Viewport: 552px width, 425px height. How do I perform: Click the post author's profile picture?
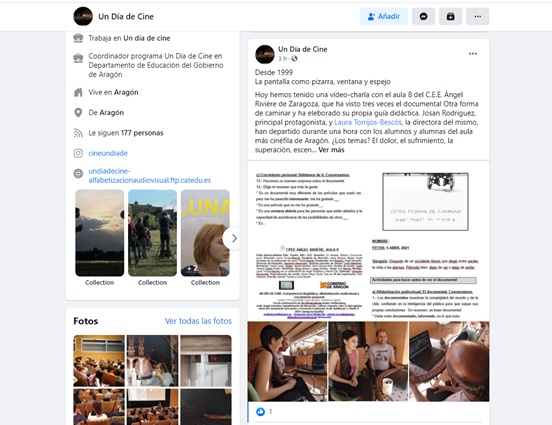click(x=265, y=54)
